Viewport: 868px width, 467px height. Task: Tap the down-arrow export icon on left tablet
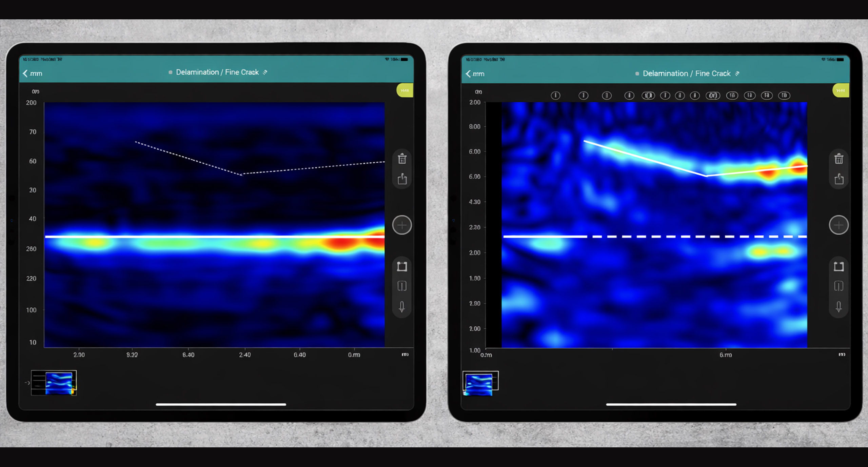402,307
